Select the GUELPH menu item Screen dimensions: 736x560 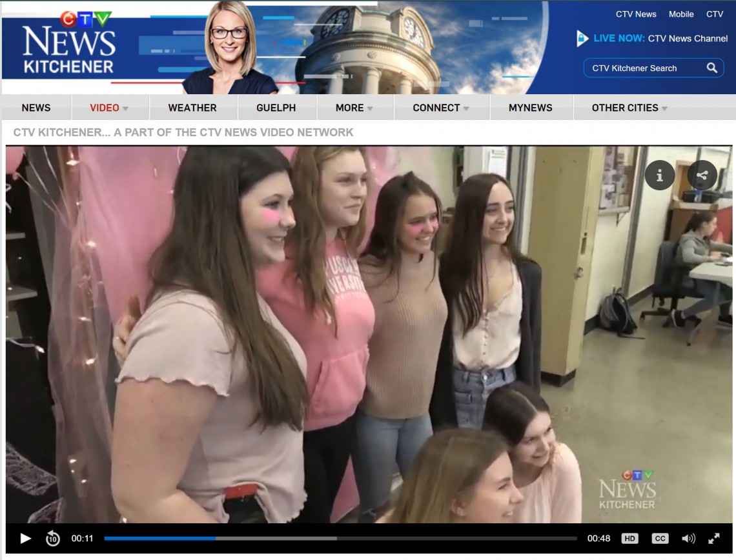pos(276,108)
